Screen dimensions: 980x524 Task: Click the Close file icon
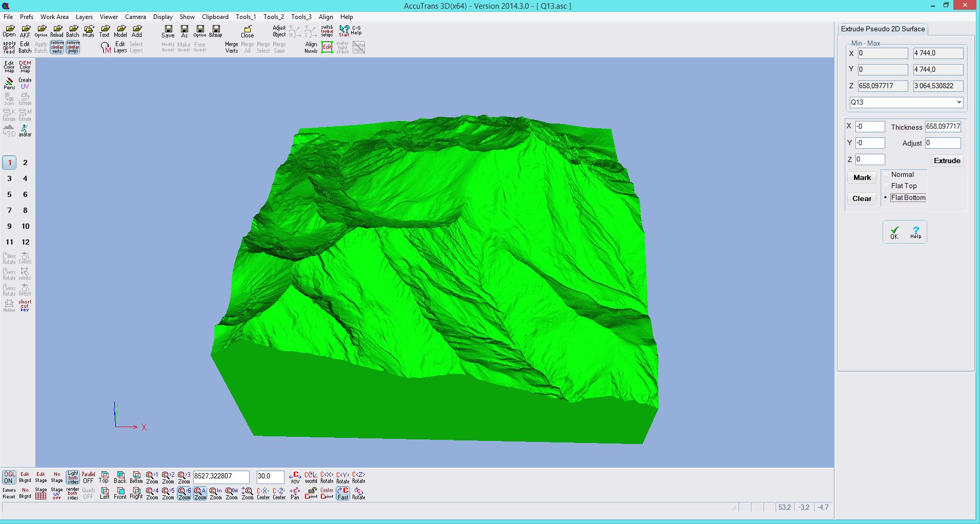248,31
